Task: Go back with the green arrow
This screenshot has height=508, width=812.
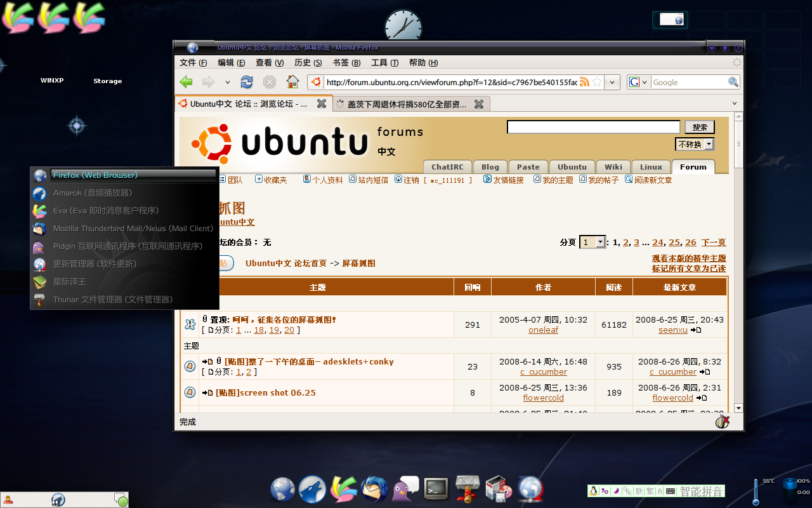Action: click(x=186, y=82)
